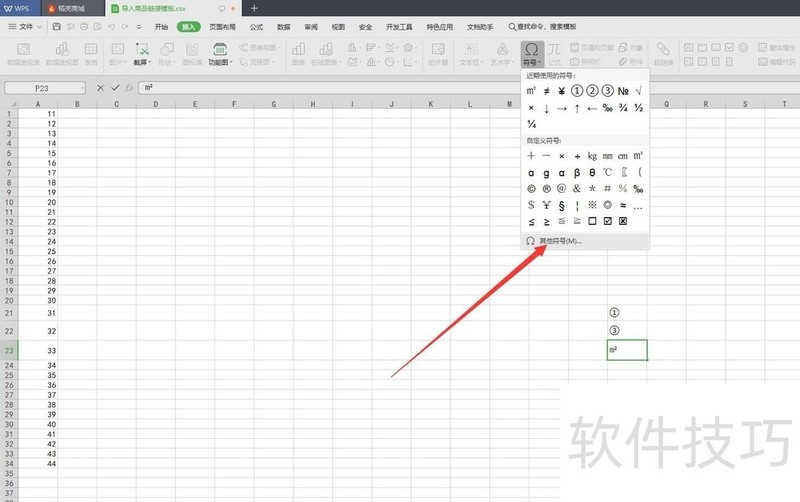Switch to the 数据 ribbon tab
The height and width of the screenshot is (502, 800).
pyautogui.click(x=284, y=27)
